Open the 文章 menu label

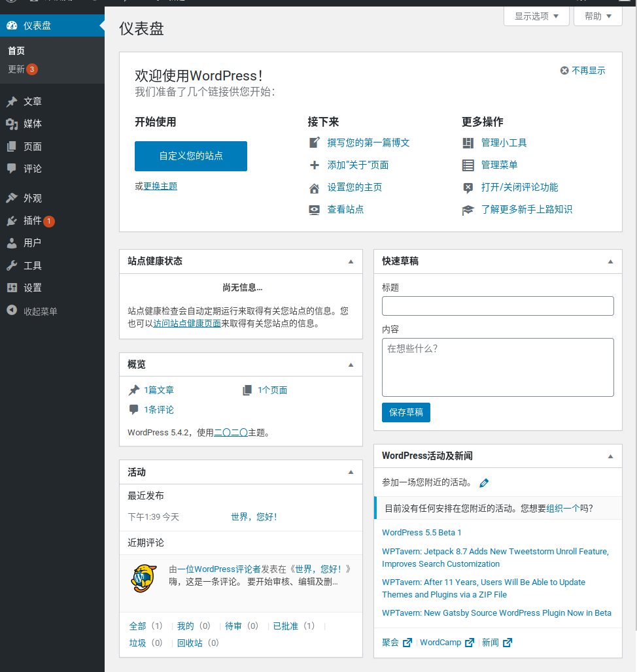tap(33, 101)
